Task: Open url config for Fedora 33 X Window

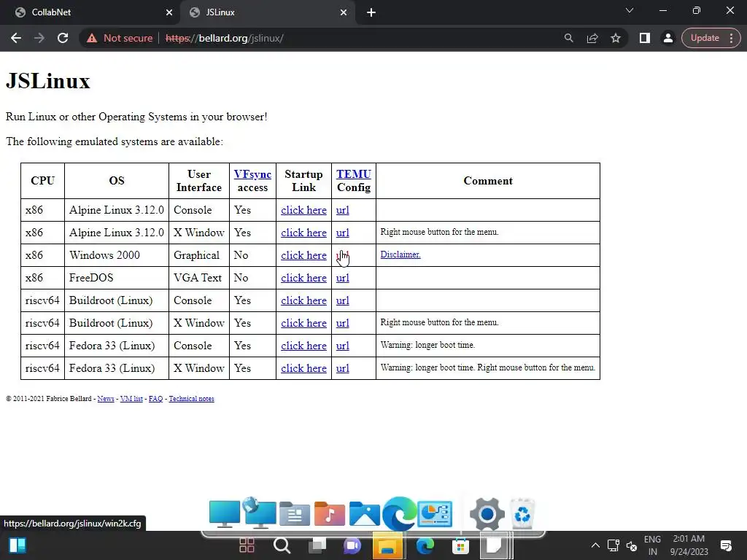Action: click(343, 368)
